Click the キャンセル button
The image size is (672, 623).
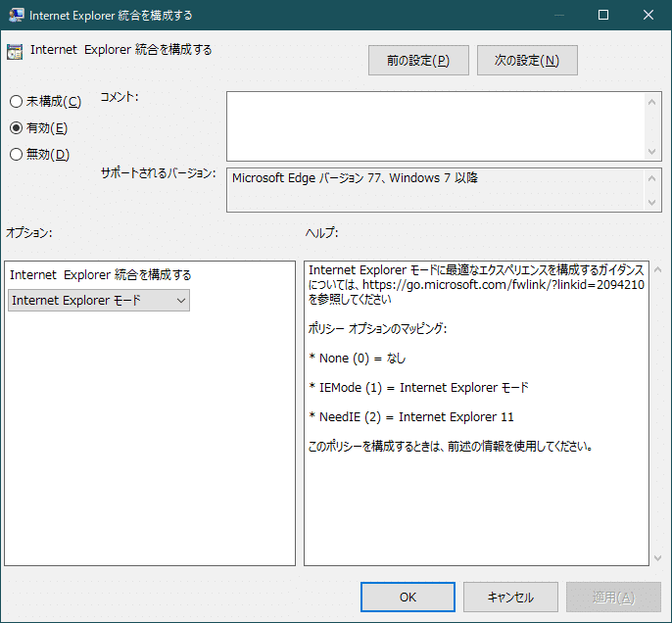[510, 597]
